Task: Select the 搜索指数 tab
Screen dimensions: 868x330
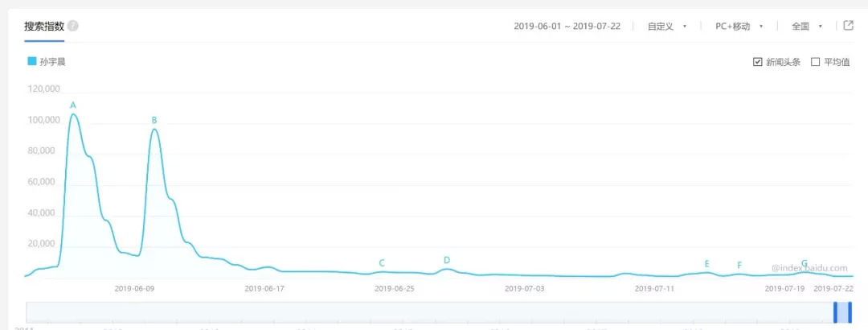Action: [44, 26]
